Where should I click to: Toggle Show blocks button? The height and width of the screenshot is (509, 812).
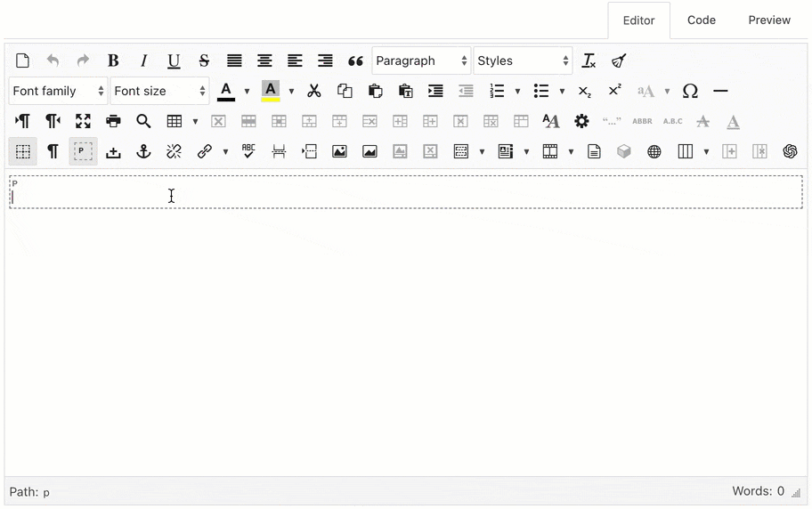(x=83, y=151)
